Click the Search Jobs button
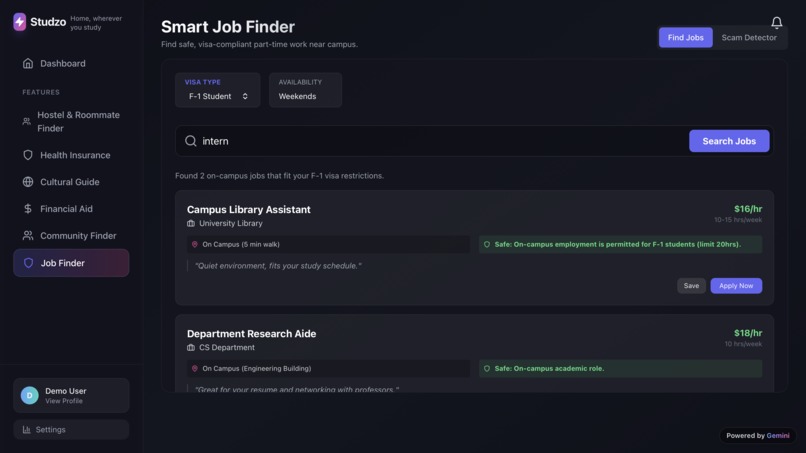The image size is (806, 453). [729, 141]
